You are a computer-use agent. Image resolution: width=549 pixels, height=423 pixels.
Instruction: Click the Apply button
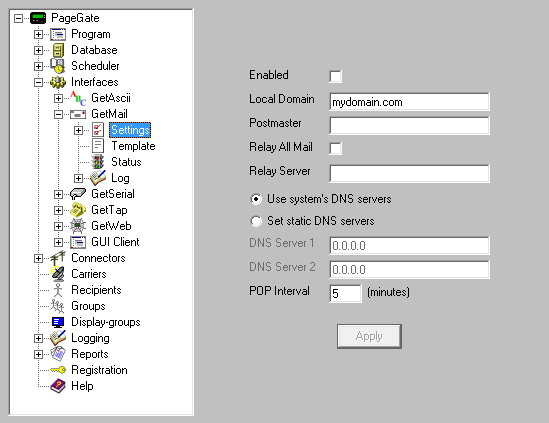[369, 336]
